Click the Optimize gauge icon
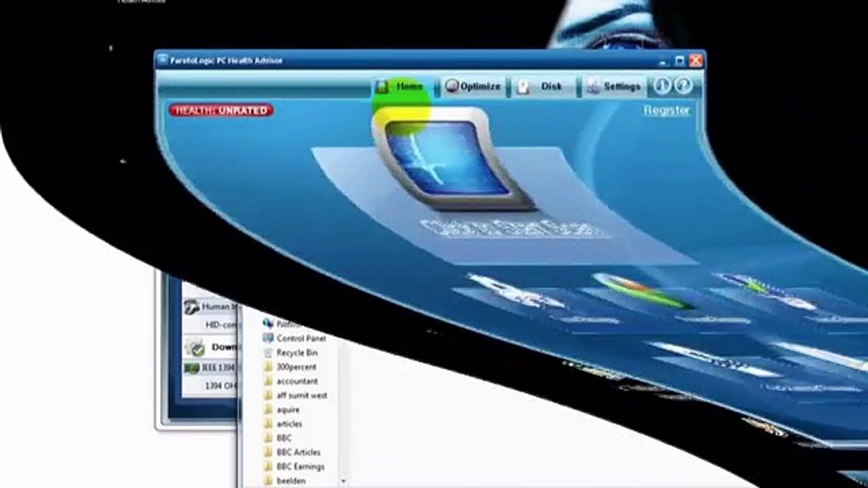The height and width of the screenshot is (488, 868). coord(452,87)
